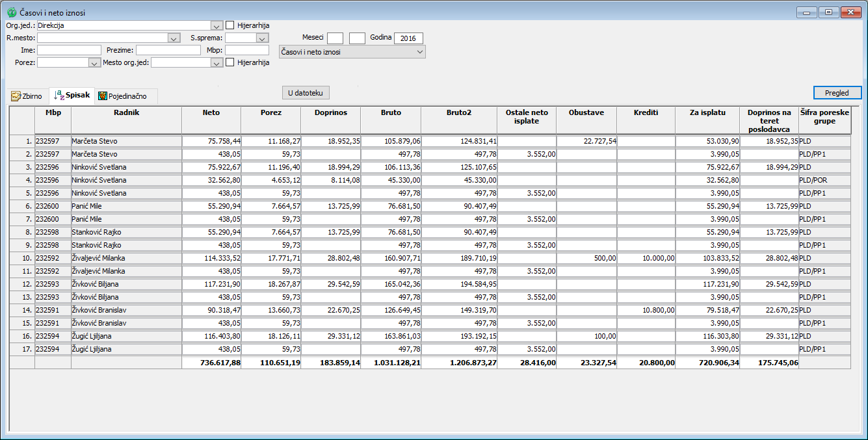Image resolution: width=868 pixels, height=440 pixels.
Task: Click the Mbp filter input field
Action: click(247, 50)
